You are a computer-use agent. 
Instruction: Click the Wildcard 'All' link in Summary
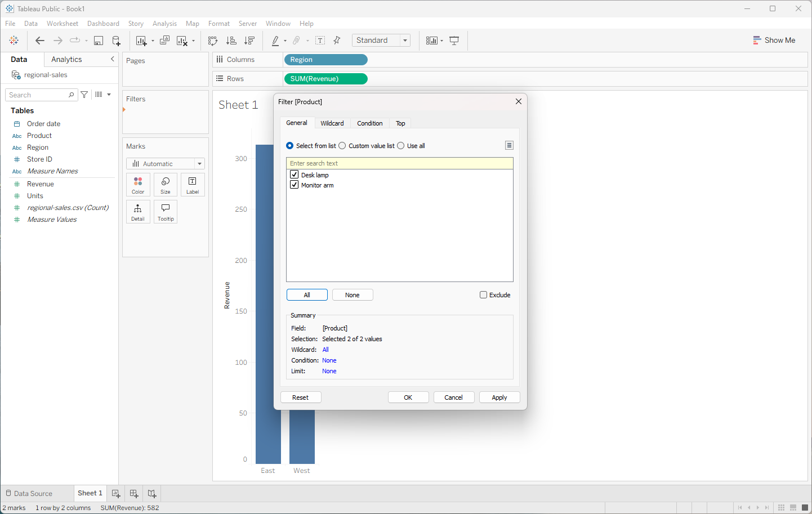point(325,350)
